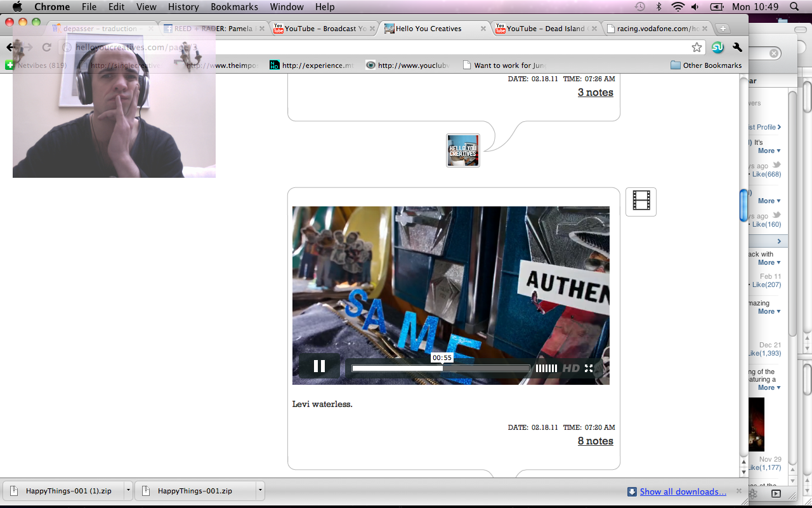Image resolution: width=812 pixels, height=508 pixels.
Task: Open the 8 notes link
Action: point(595,441)
